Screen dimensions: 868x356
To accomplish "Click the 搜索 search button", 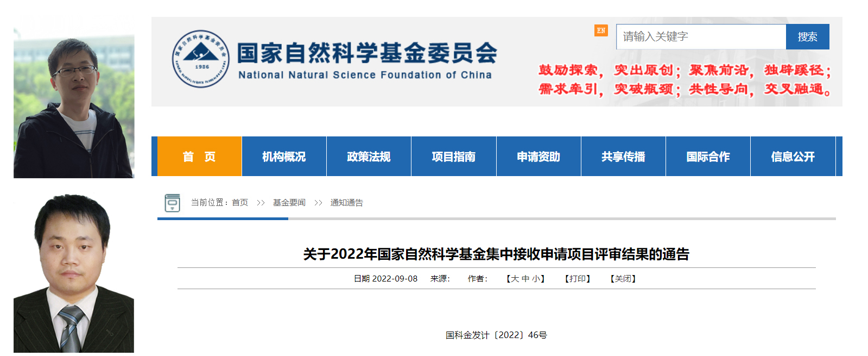I will click(807, 36).
